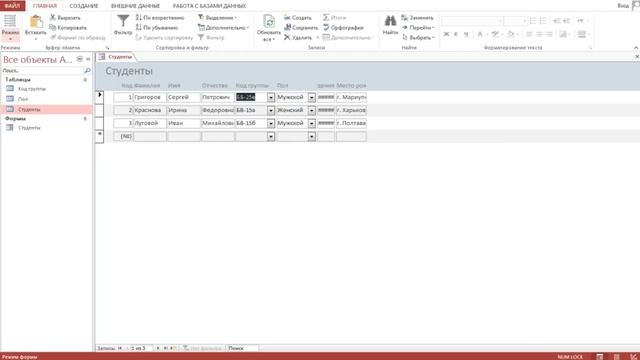Viewport: 640px width, 360px height.
Task: Open the ФАЙЛ tab
Action: (x=13, y=6)
